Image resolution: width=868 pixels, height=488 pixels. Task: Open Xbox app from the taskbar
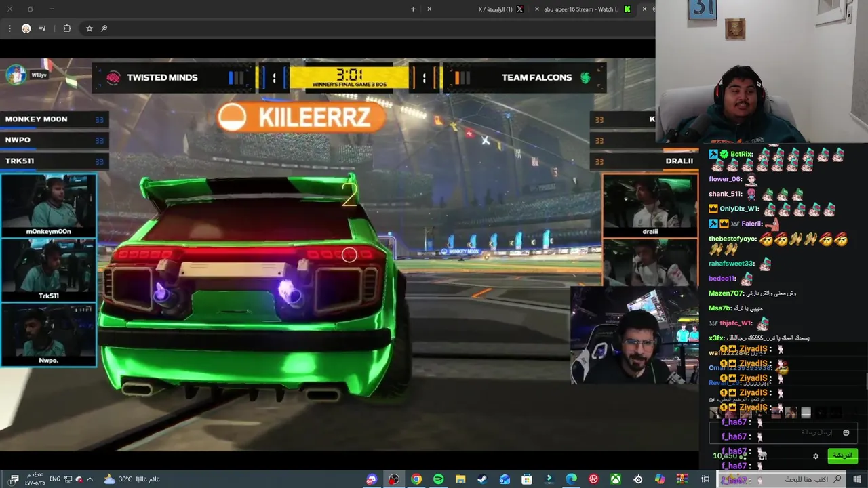616,479
